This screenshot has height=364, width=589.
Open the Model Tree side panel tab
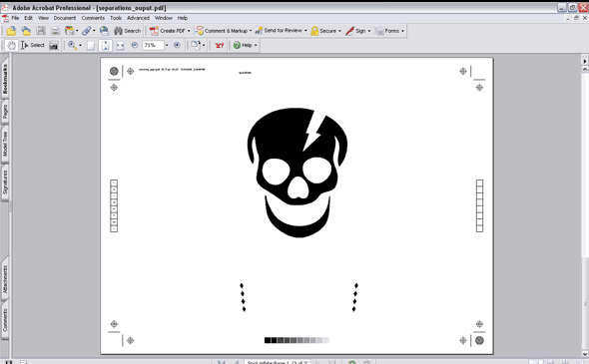pyautogui.click(x=5, y=144)
